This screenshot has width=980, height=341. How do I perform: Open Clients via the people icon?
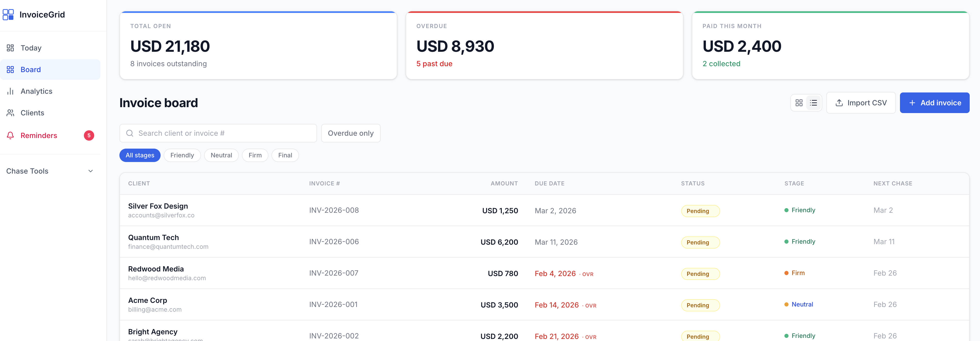pyautogui.click(x=10, y=113)
